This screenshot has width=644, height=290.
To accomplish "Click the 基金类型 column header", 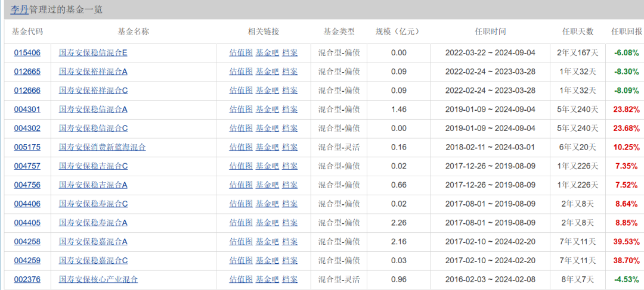I will pyautogui.click(x=339, y=32).
